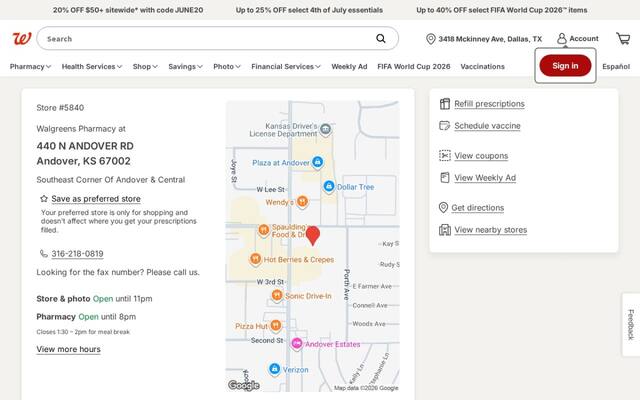Open Refill prescriptions link
The height and width of the screenshot is (400, 640).
pyautogui.click(x=489, y=104)
